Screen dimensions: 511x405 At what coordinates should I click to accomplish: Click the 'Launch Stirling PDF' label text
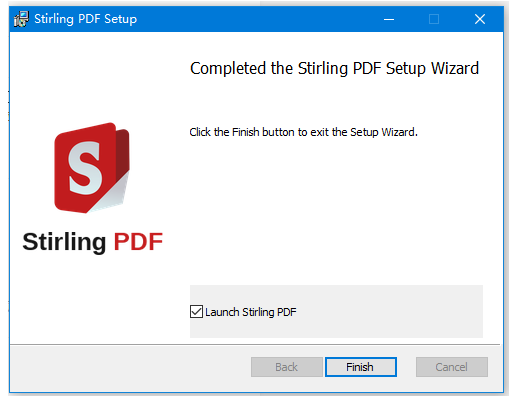pos(251,312)
